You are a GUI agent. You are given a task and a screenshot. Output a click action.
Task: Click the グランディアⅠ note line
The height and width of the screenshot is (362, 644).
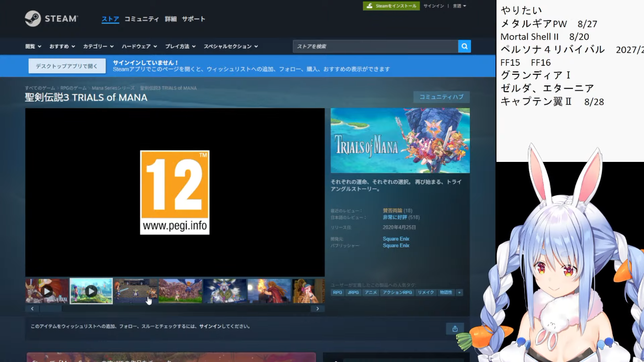tap(536, 75)
